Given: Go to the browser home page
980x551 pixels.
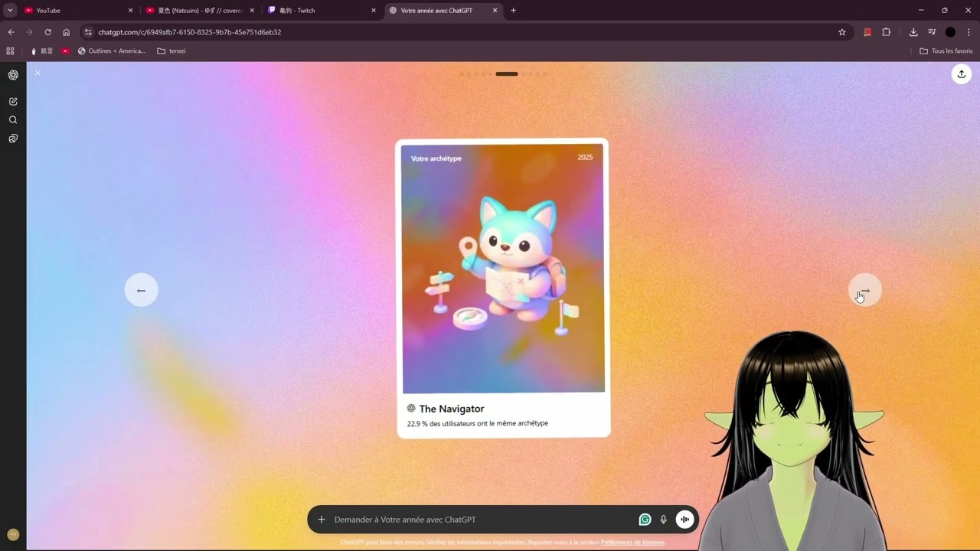Looking at the screenshot, I should (66, 32).
